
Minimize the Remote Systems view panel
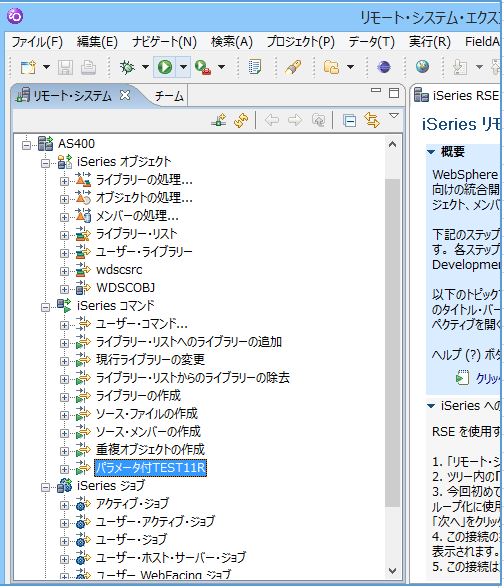coord(376,90)
